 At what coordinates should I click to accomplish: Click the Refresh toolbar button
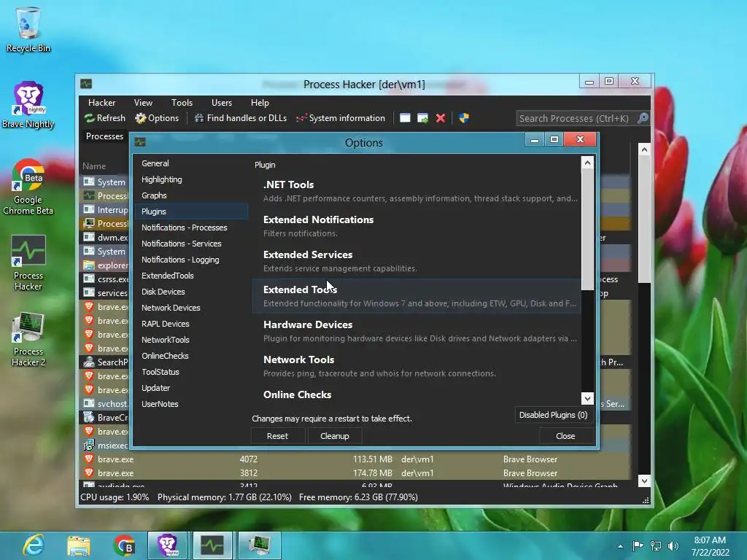(105, 118)
